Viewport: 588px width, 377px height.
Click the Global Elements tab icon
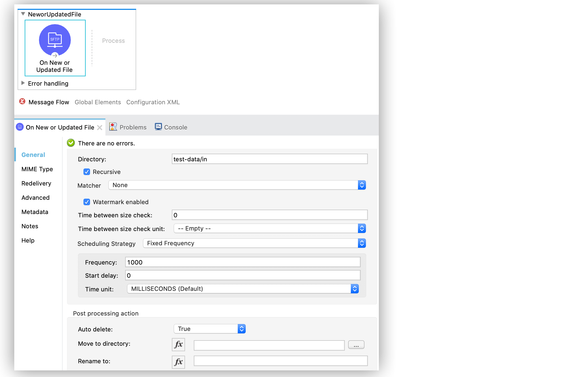pyautogui.click(x=97, y=102)
